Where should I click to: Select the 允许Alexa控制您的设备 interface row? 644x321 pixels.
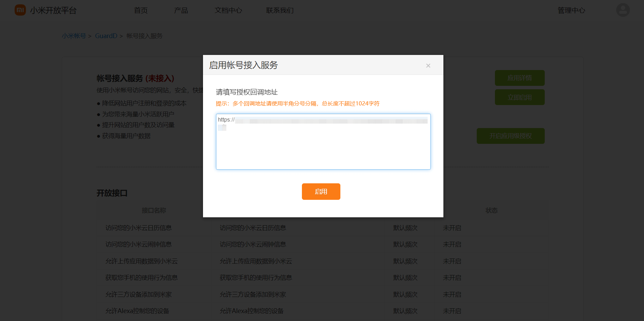137,311
